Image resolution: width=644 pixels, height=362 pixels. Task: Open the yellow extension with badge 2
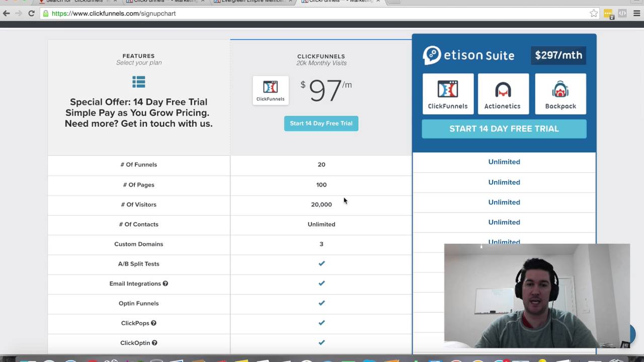(x=609, y=14)
